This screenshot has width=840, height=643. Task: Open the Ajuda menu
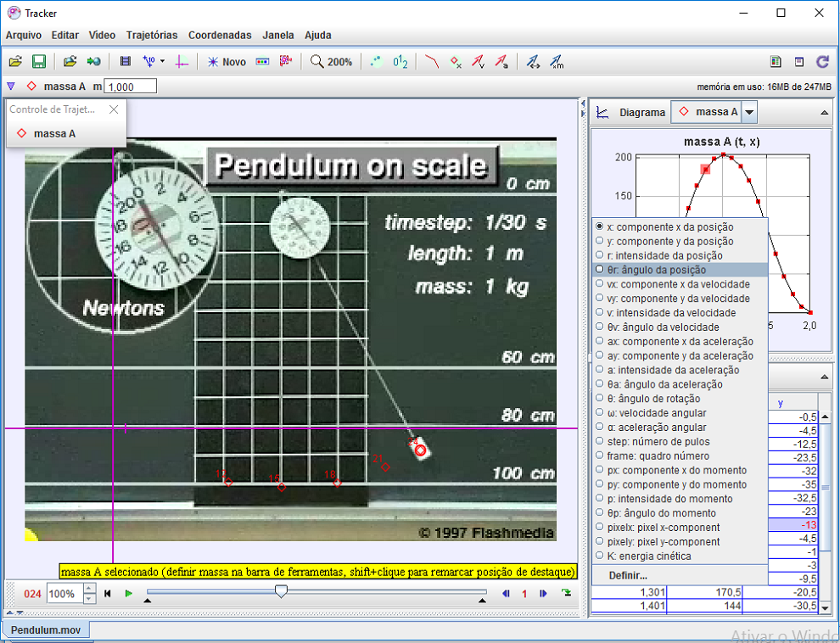click(317, 36)
